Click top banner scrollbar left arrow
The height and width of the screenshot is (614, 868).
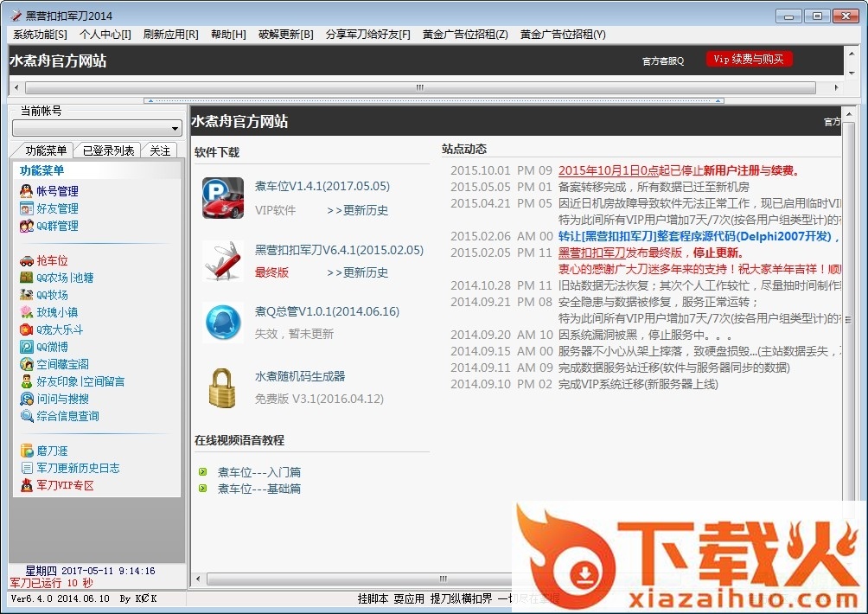pos(16,87)
